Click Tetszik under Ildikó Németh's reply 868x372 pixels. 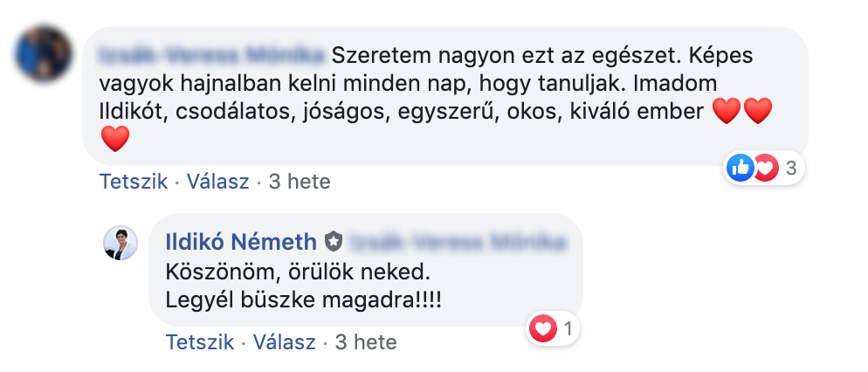coord(198,342)
